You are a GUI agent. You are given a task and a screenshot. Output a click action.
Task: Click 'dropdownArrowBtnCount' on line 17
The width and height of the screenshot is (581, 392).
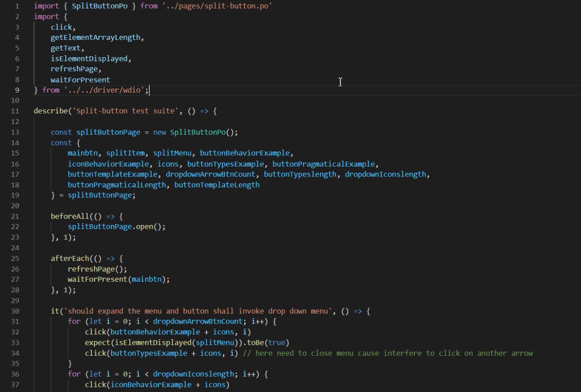[211, 174]
